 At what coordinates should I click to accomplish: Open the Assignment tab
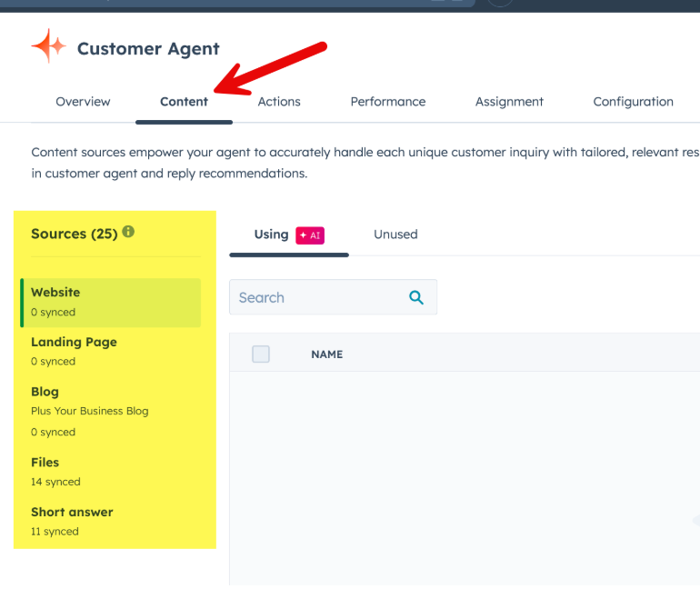click(509, 102)
